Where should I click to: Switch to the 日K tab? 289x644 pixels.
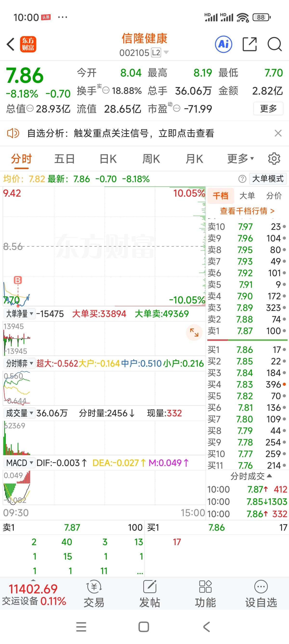click(x=108, y=158)
